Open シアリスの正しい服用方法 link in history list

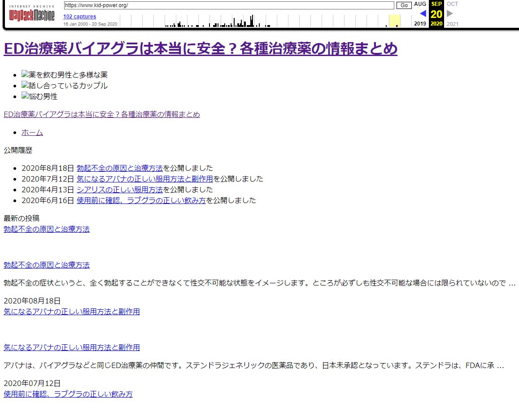[119, 190]
